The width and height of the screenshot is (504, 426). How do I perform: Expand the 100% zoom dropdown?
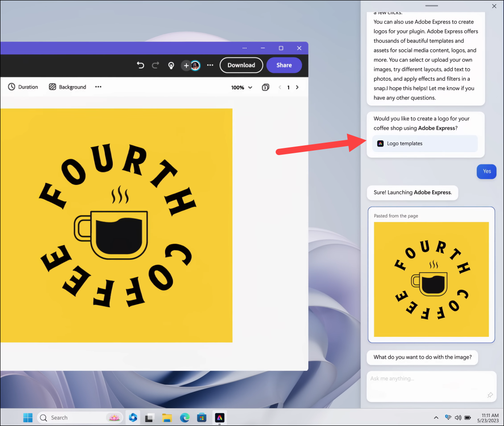(x=242, y=87)
